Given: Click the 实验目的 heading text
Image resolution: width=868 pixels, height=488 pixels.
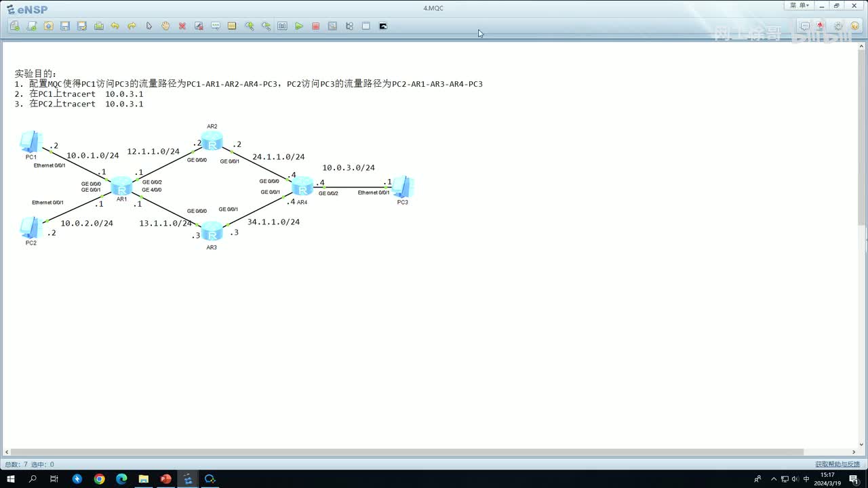Looking at the screenshot, I should [36, 73].
